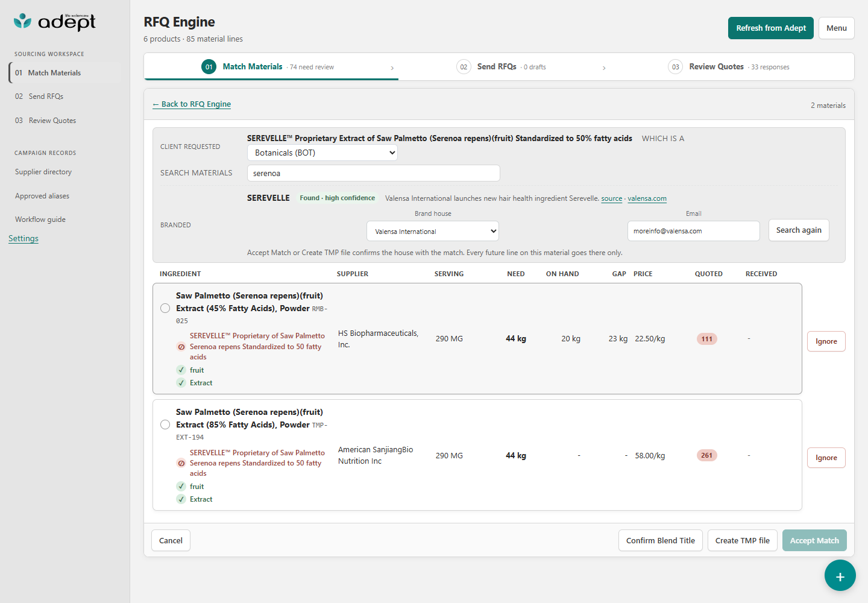Screen dimensions: 868x603
Task: Click the step 02 circle badge
Action: coord(464,67)
